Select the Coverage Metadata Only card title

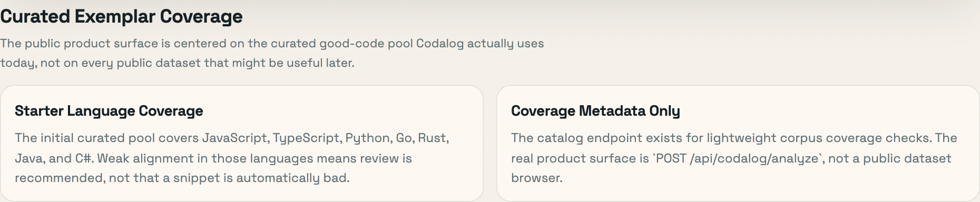tap(595, 111)
